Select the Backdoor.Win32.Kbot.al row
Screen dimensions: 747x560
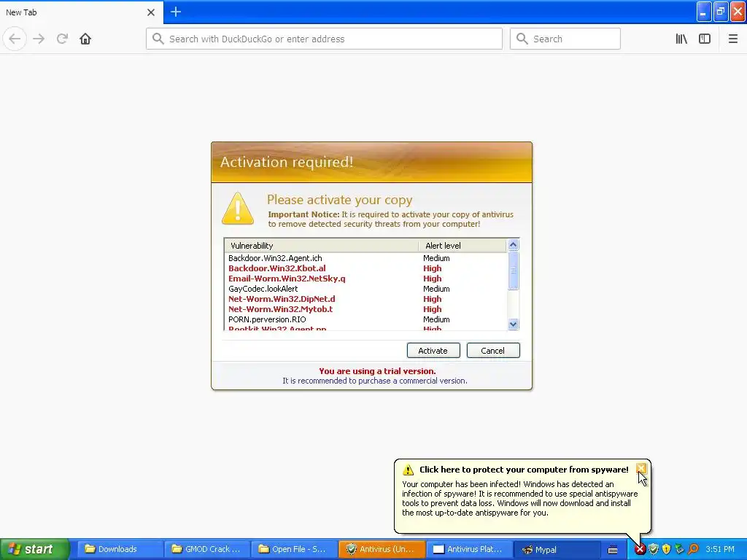tap(366, 268)
